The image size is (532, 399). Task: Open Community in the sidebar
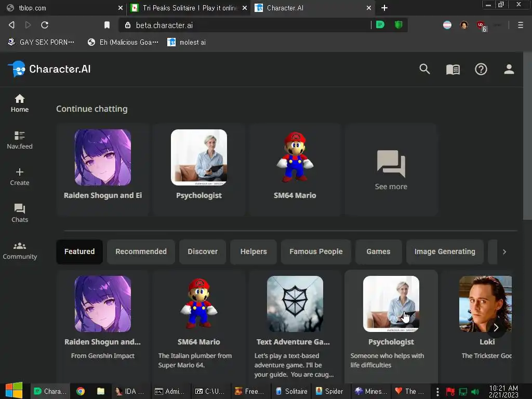point(20,251)
